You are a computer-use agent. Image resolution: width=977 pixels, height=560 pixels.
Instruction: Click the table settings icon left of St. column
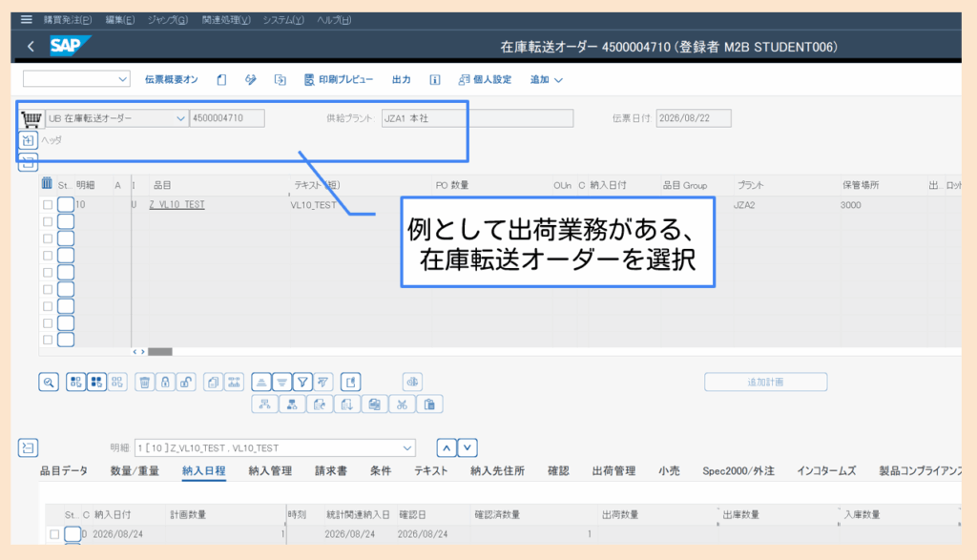tap(47, 184)
